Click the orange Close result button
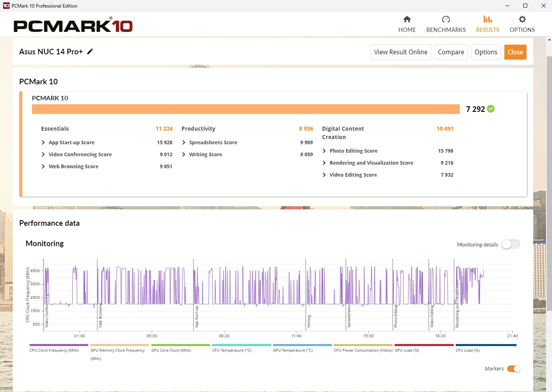This screenshot has width=552, height=392. pyautogui.click(x=515, y=52)
